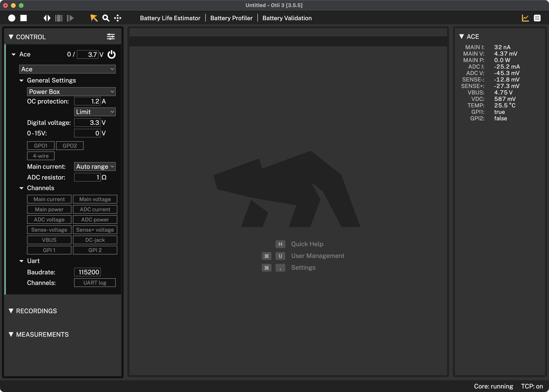Collapse the Uart section
549x392 pixels.
pos(22,261)
